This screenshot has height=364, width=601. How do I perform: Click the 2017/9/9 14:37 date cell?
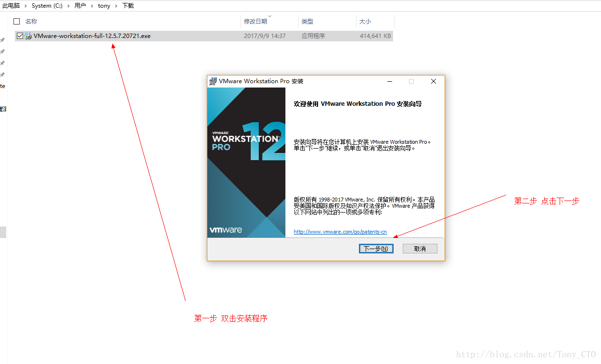tap(265, 36)
